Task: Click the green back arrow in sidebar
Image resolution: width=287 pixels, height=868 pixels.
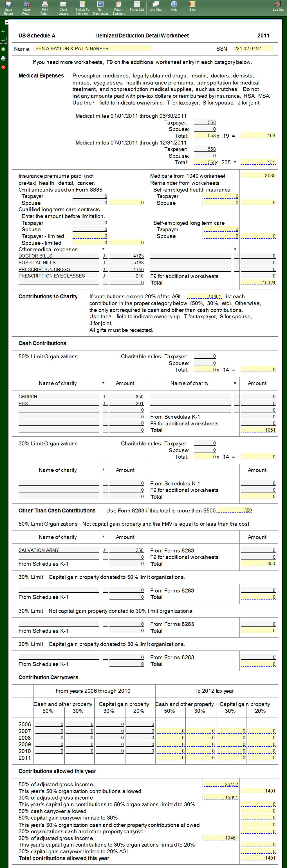Action: pos(3,31)
